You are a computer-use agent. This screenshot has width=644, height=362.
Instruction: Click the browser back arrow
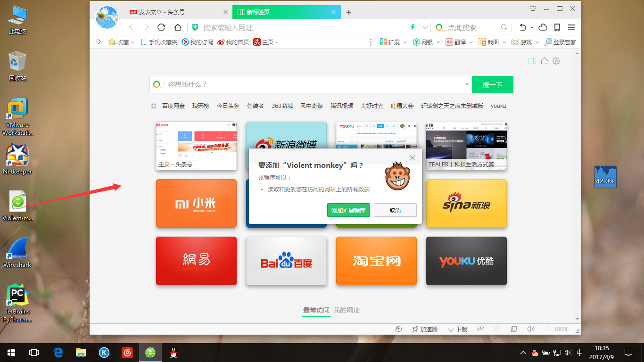[131, 27]
